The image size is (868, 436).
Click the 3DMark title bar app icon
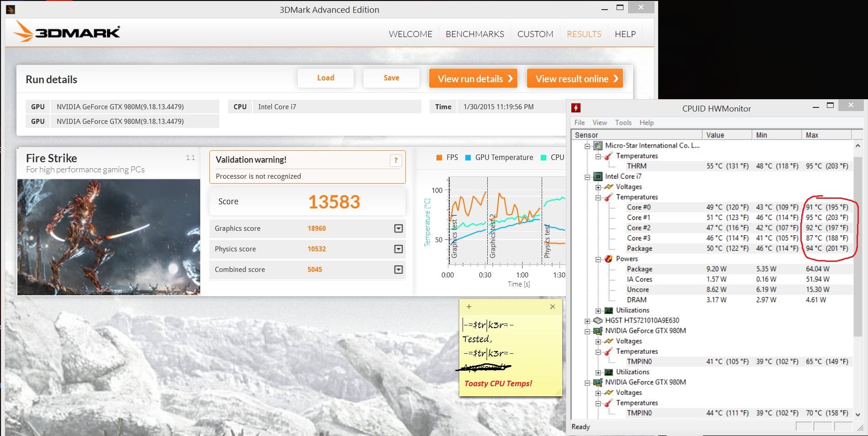click(11, 9)
